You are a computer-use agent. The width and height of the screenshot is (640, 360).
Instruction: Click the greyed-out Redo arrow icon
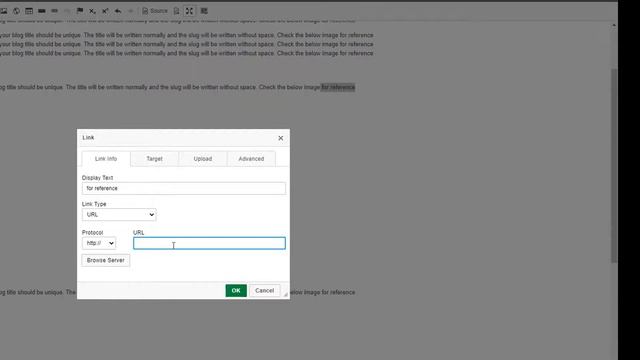[x=131, y=11]
